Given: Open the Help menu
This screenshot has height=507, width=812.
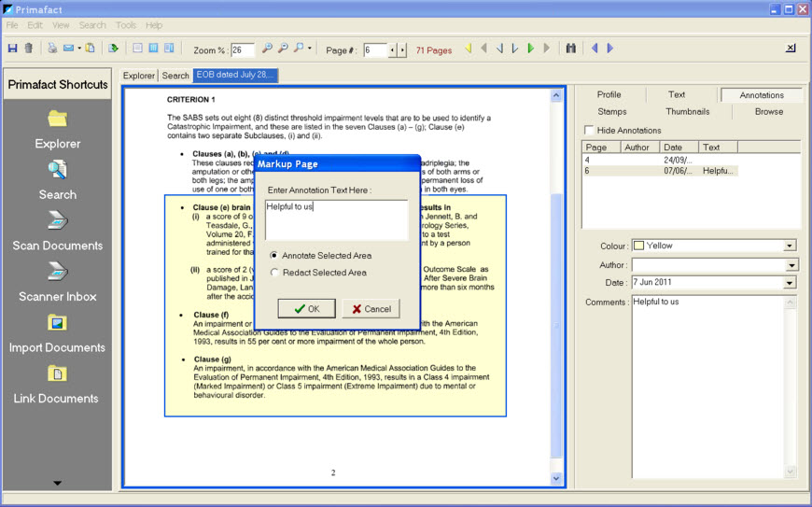Looking at the screenshot, I should (154, 25).
